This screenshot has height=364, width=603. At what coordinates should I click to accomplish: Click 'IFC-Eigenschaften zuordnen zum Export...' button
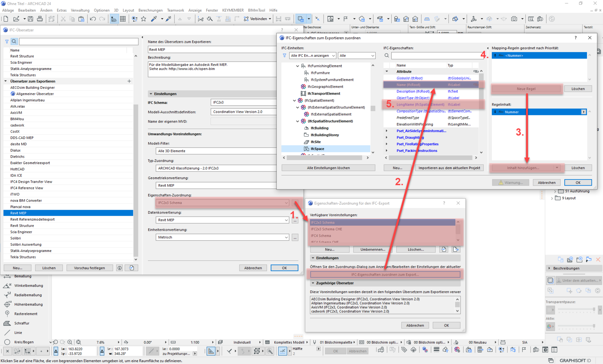tap(385, 274)
